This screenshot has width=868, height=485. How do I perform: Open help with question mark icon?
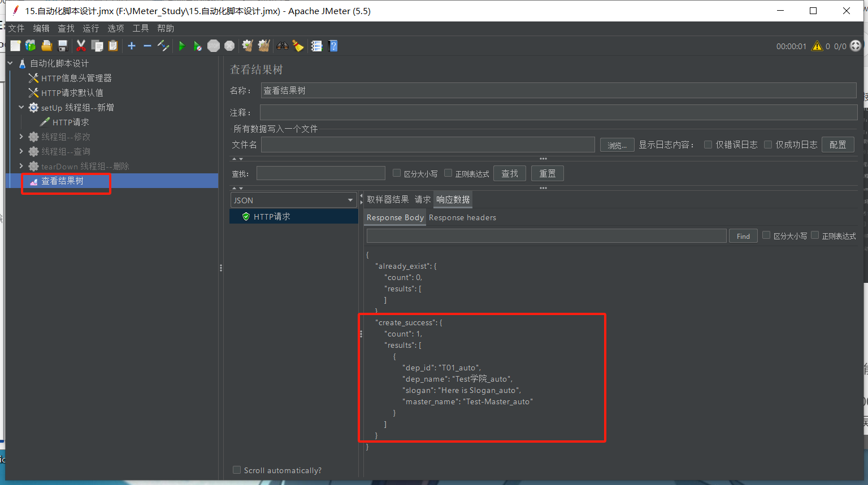pyautogui.click(x=333, y=46)
